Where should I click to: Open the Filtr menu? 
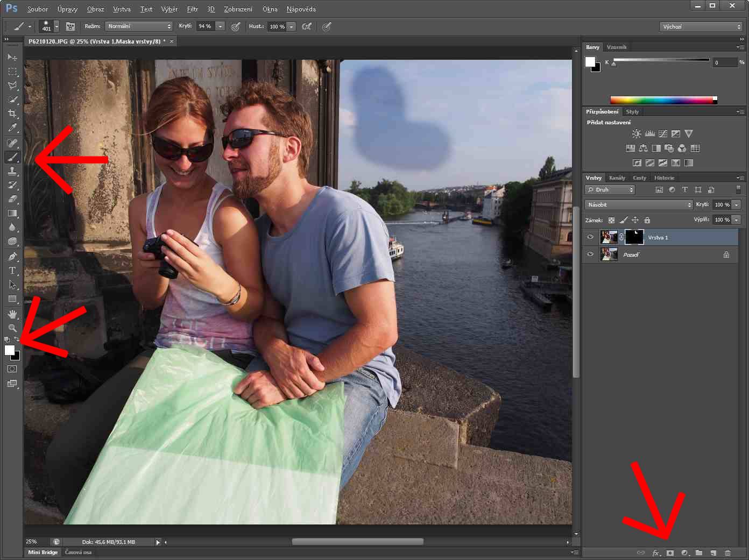[x=192, y=9]
